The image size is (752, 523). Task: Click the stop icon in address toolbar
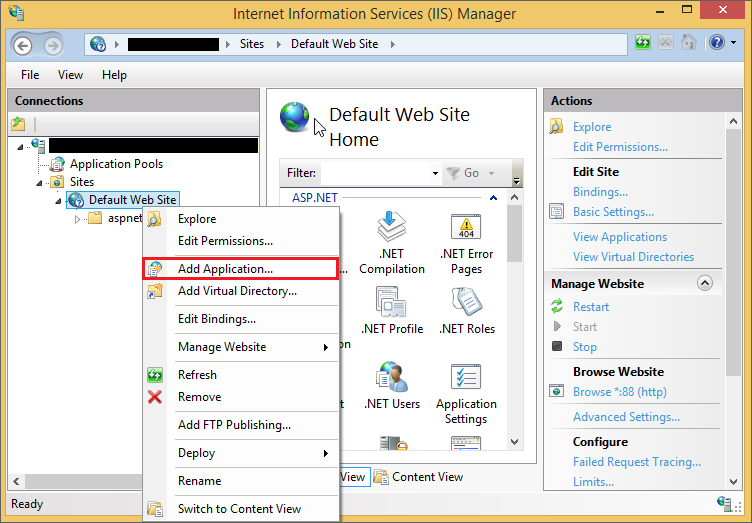pos(666,43)
